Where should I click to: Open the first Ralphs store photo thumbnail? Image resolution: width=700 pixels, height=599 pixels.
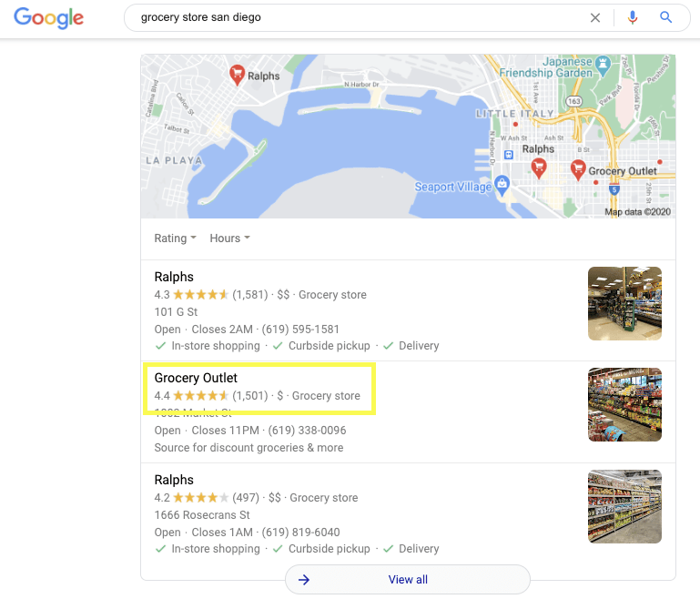point(624,303)
